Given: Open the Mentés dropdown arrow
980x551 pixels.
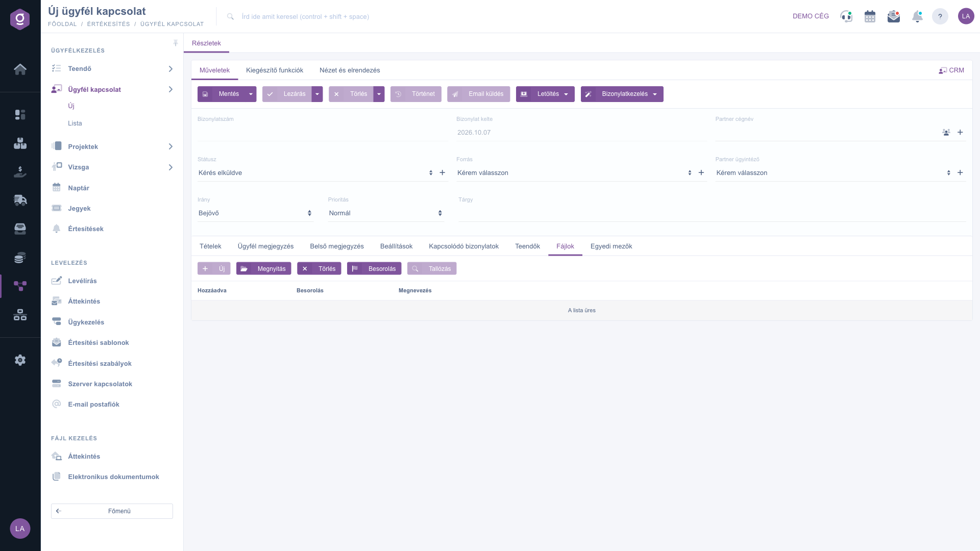Looking at the screenshot, I should [x=251, y=94].
